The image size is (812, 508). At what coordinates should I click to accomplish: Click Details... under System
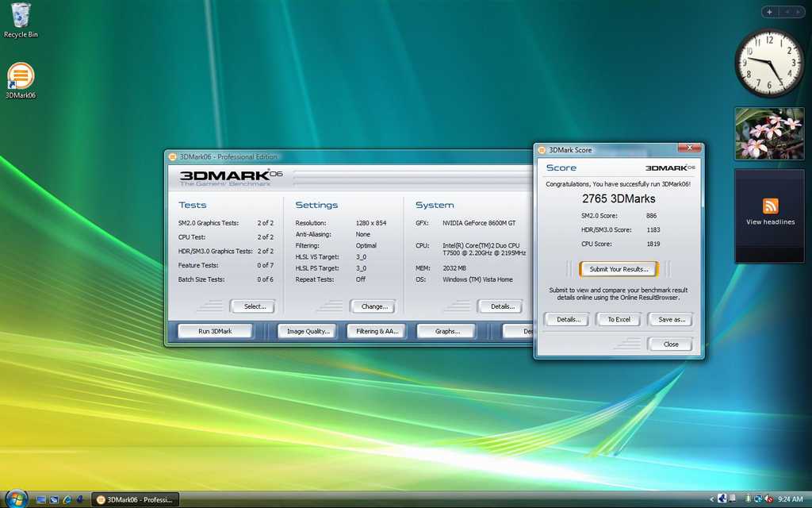[502, 306]
